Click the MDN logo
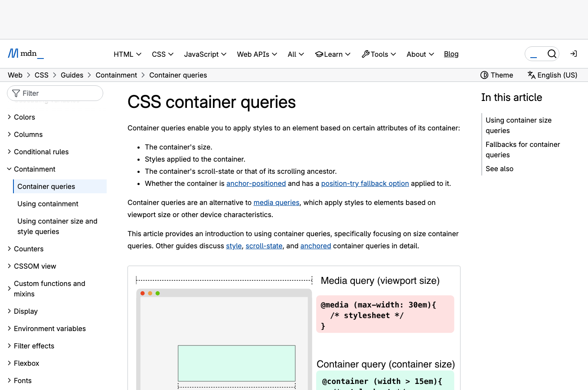 (25, 53)
